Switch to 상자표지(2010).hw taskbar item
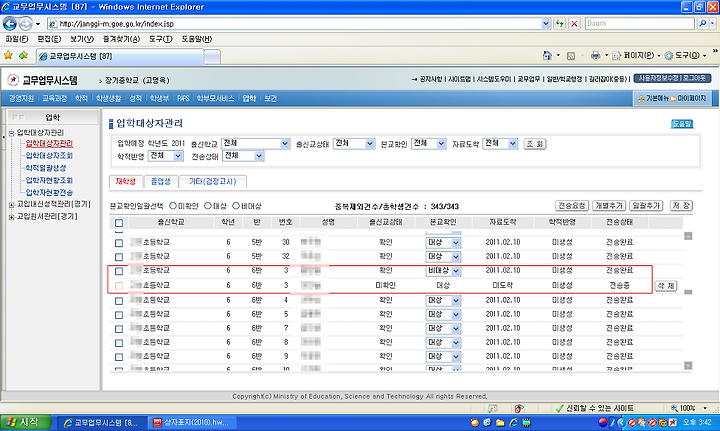This screenshot has width=720, height=431. click(193, 423)
